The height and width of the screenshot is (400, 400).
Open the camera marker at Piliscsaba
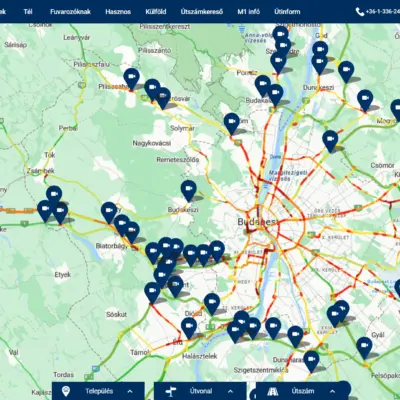click(x=131, y=79)
